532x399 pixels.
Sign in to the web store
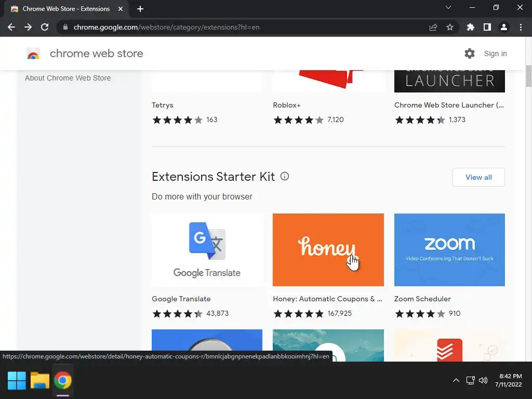(495, 54)
